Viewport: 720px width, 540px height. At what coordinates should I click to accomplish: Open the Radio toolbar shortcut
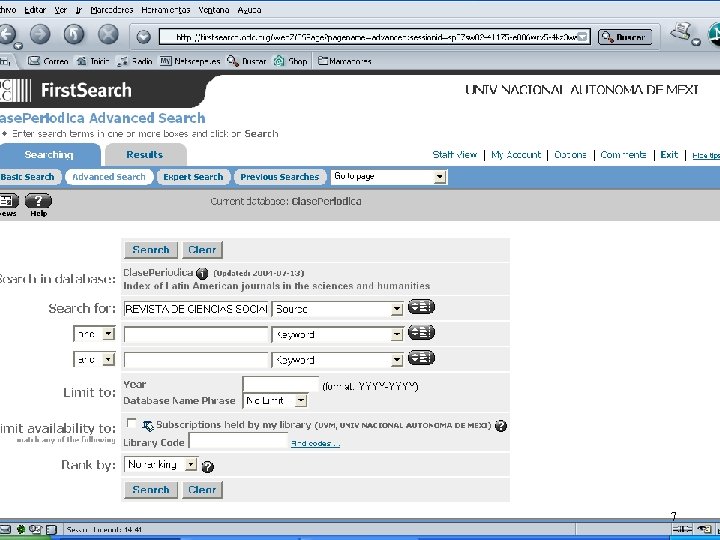pos(135,61)
